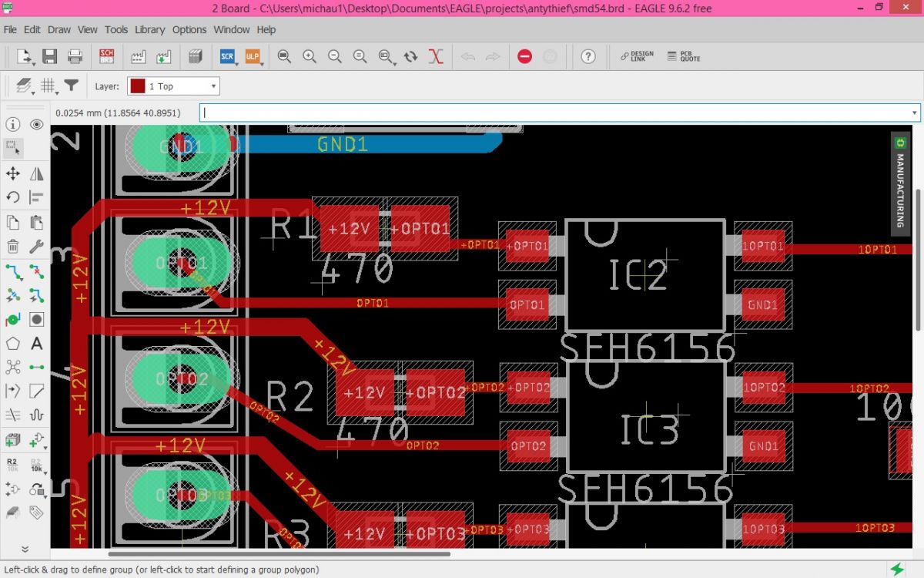Expand more tools with the double chevron

point(25,549)
